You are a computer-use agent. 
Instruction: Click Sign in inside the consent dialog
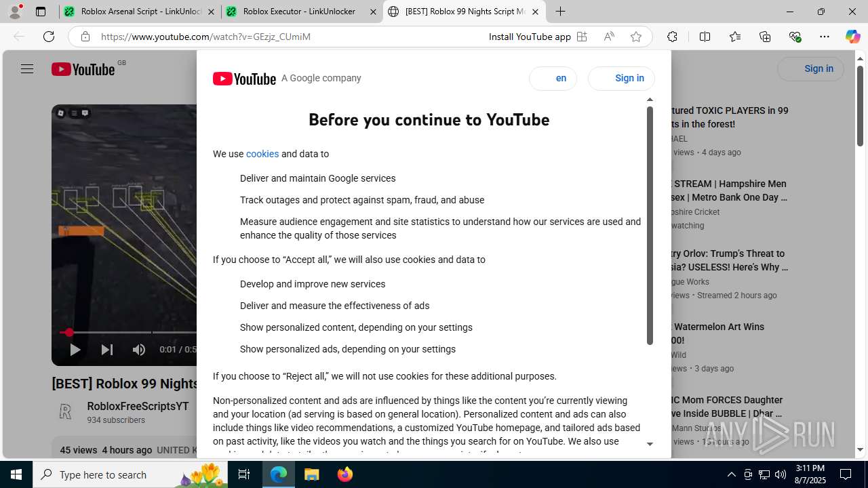pyautogui.click(x=621, y=78)
